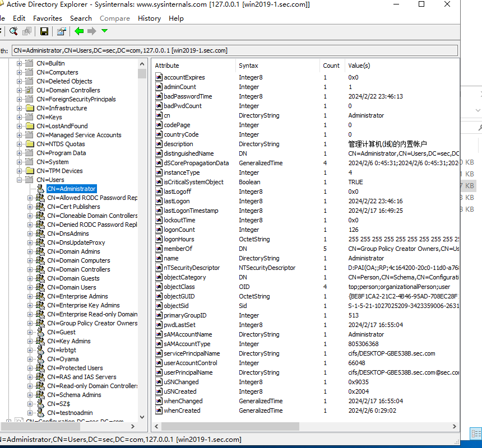Select the servicePrincipalName attribute row
The height and width of the screenshot is (448, 482).
(x=192, y=353)
